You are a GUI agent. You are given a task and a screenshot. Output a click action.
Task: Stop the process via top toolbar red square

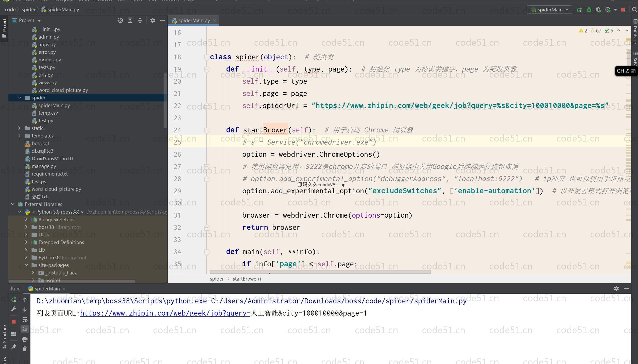tap(623, 10)
